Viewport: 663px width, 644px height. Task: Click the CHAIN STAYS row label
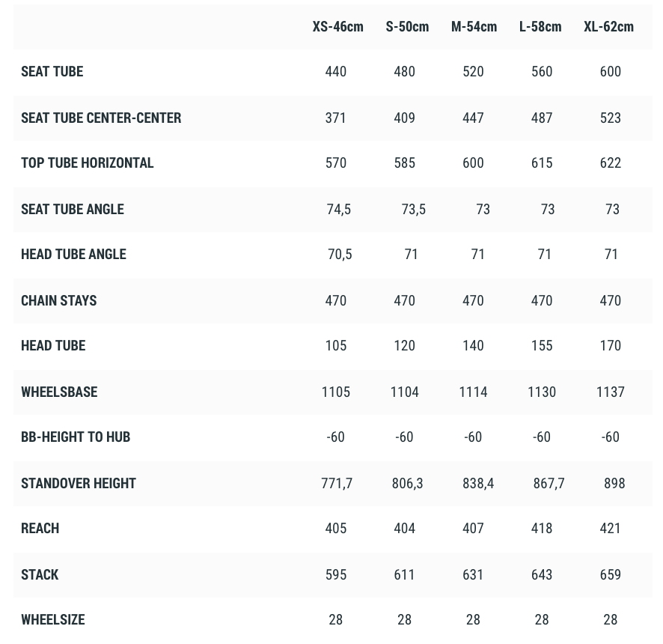point(59,301)
